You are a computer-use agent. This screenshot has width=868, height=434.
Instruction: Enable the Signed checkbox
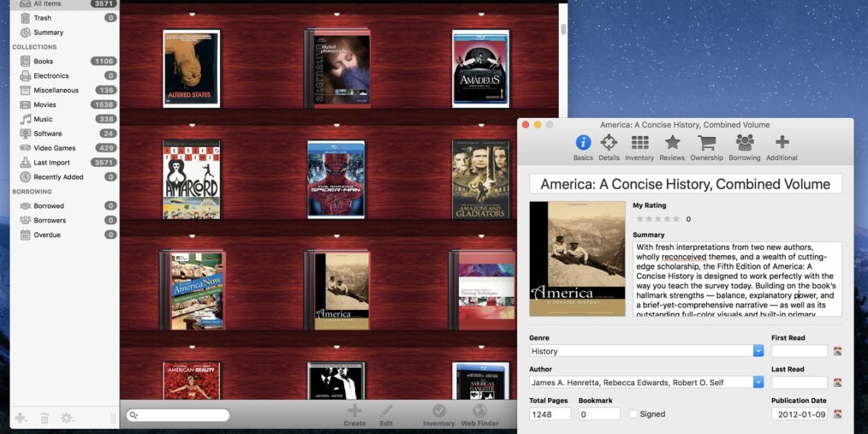tap(633, 414)
